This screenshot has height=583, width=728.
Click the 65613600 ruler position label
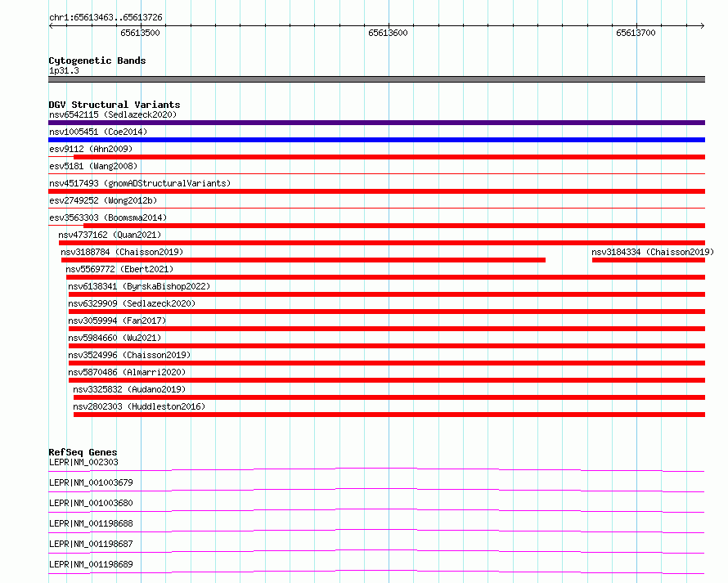[x=388, y=33]
